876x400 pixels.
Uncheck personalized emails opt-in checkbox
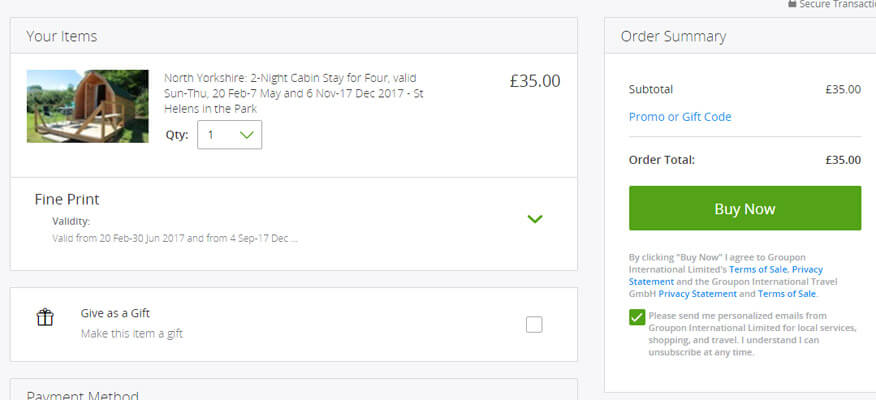click(x=637, y=317)
